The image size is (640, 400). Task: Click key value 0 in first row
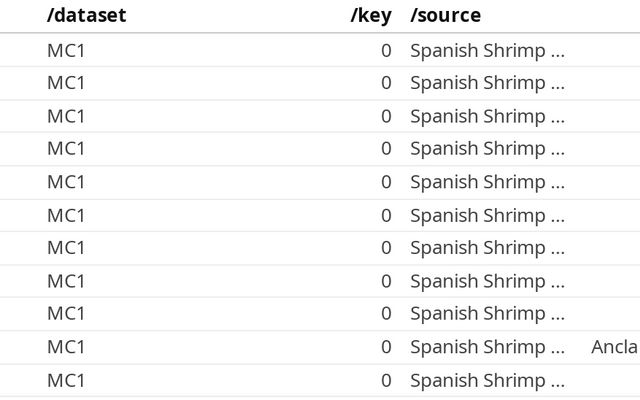coord(386,50)
